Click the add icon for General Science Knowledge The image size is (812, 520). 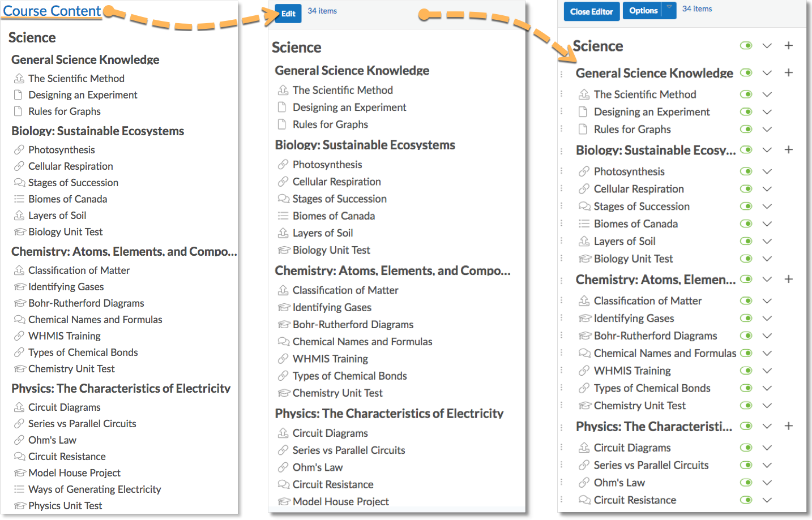tap(788, 73)
